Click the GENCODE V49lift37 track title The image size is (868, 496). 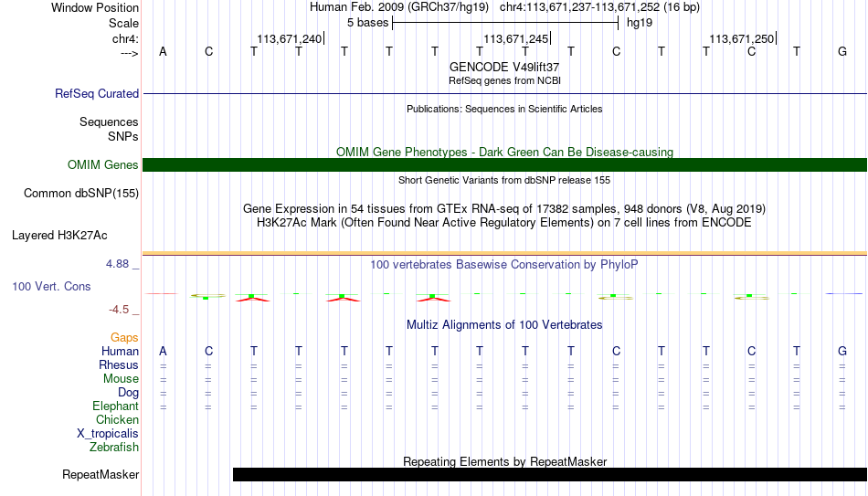point(504,67)
